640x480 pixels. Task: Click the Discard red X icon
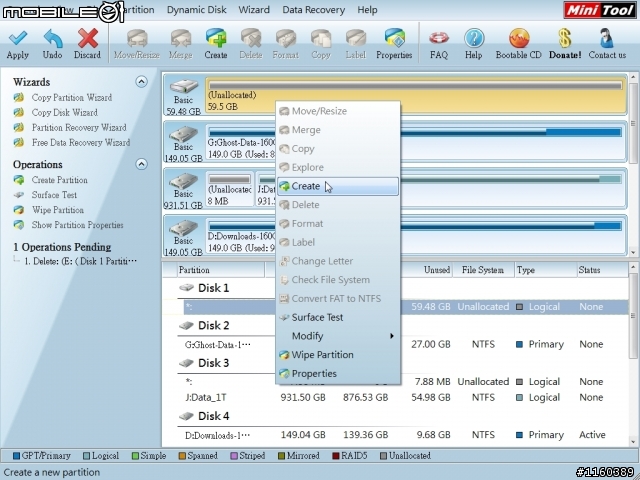click(x=87, y=38)
